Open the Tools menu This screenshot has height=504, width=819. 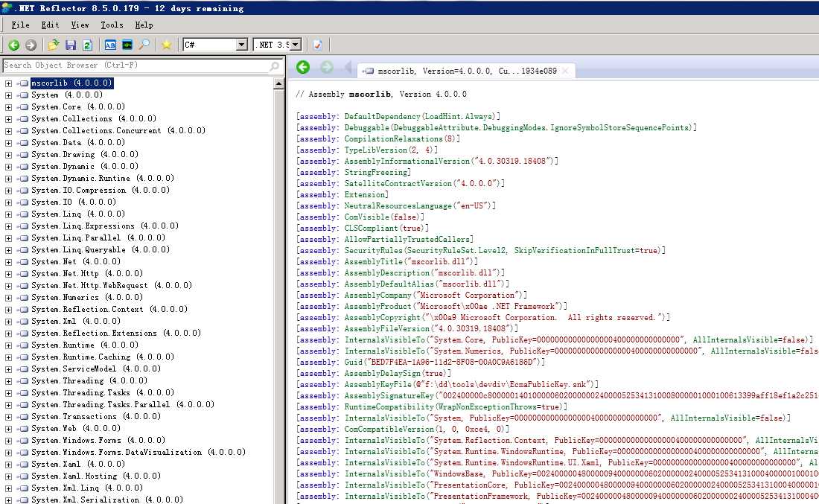[112, 25]
